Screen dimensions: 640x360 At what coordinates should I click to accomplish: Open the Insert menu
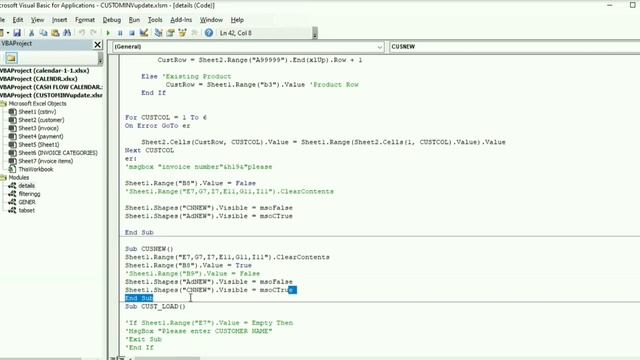(59, 20)
